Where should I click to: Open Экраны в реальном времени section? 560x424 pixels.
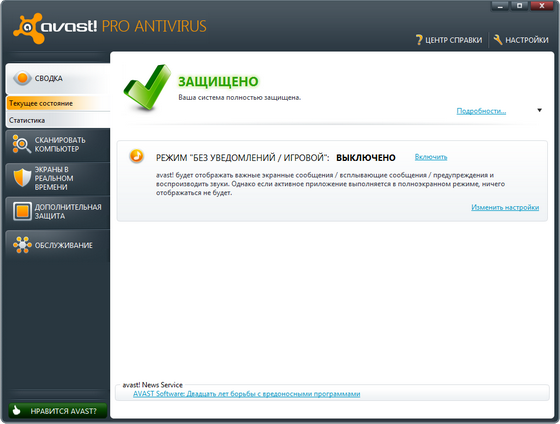58,178
